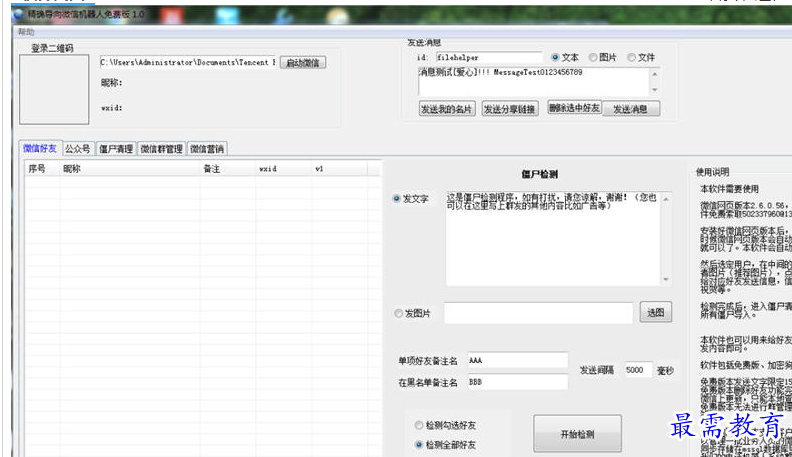Click the zombie detection message text area
The image size is (792, 457).
coord(553,238)
